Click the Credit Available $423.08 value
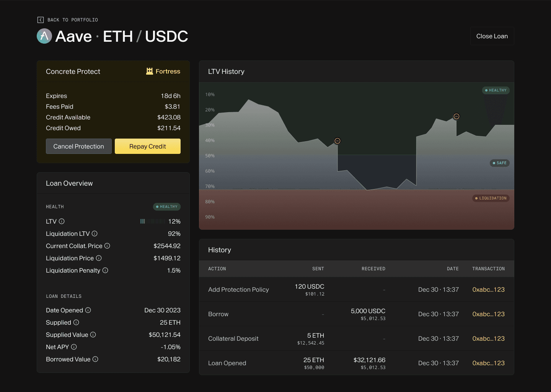This screenshot has height=392, width=551. click(x=169, y=117)
